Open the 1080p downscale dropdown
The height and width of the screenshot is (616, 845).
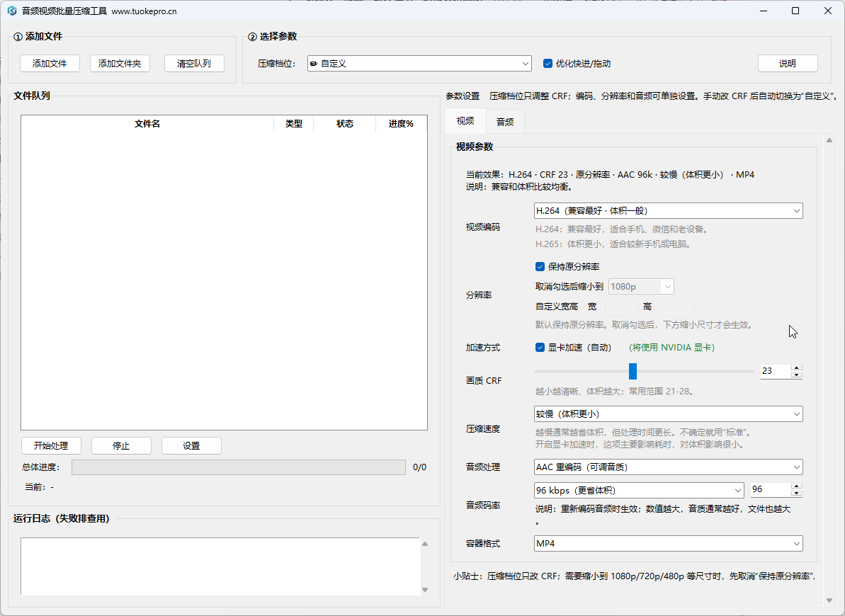point(641,287)
